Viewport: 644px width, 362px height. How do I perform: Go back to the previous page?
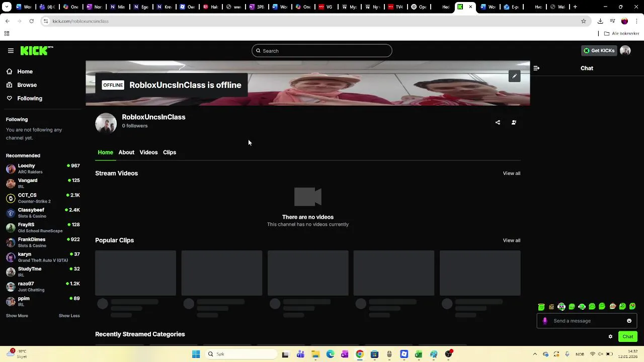point(7,21)
